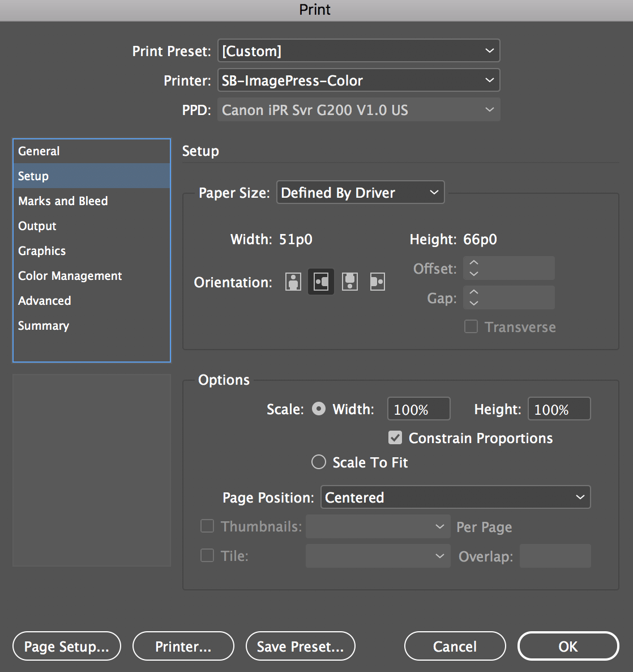The height and width of the screenshot is (672, 633).
Task: Select the Graphics panel
Action: tap(41, 250)
